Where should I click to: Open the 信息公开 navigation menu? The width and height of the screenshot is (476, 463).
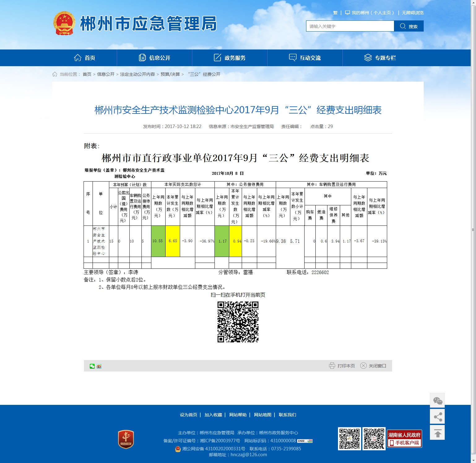coord(154,58)
